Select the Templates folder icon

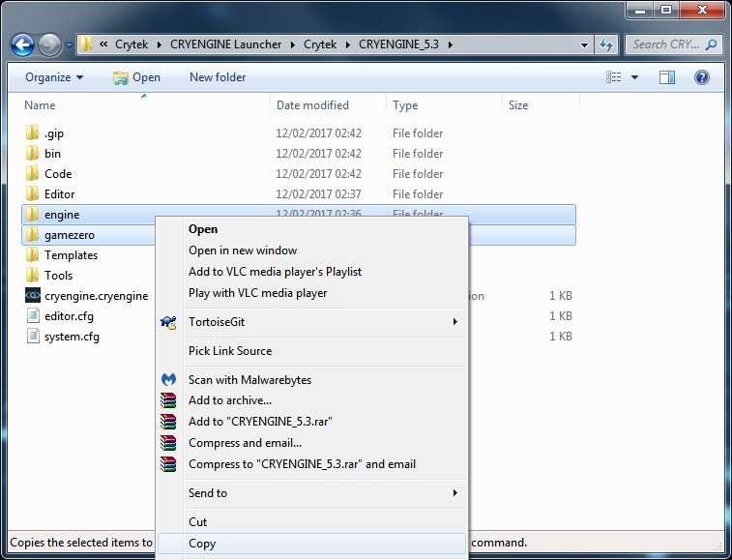click(32, 255)
